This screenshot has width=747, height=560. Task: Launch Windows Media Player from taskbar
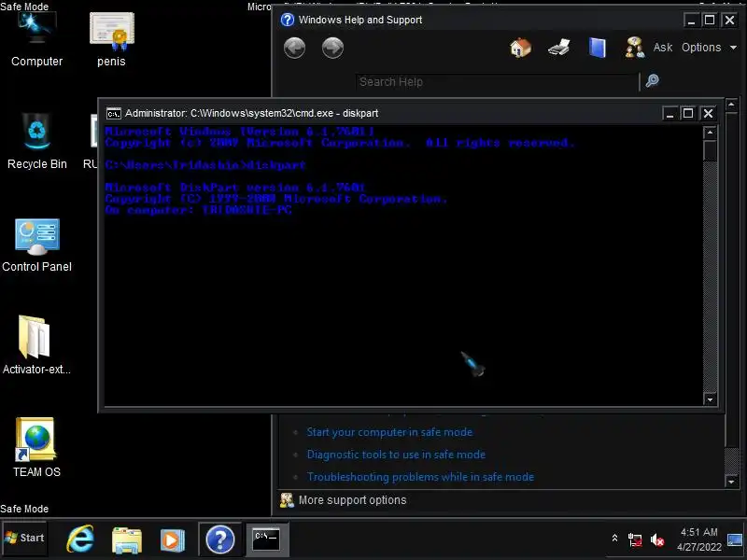[x=173, y=540]
